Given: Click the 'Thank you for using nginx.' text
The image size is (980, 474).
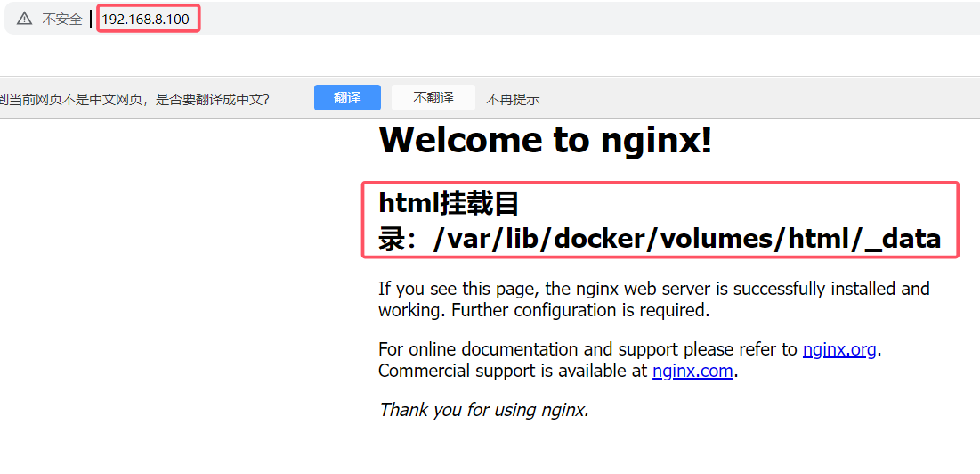Looking at the screenshot, I should click(x=483, y=410).
